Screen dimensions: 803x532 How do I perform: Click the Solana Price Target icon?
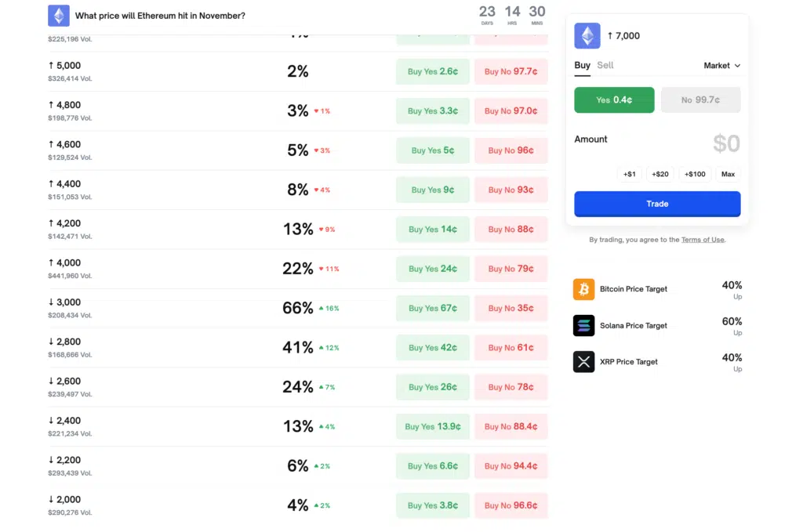click(583, 326)
